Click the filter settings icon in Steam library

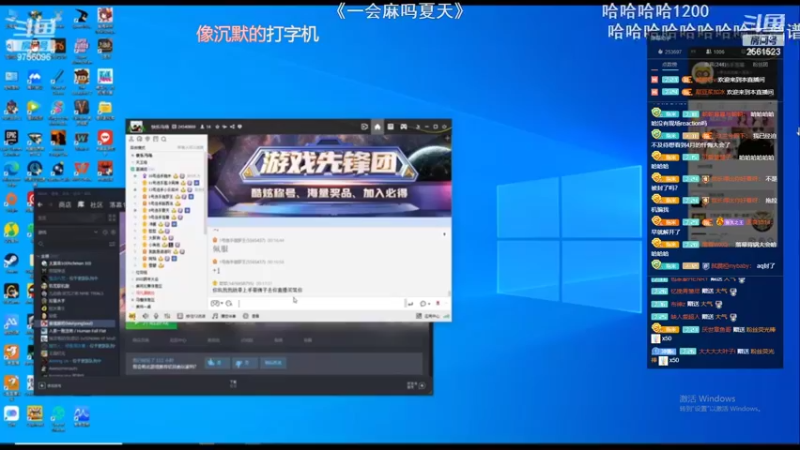click(x=112, y=244)
